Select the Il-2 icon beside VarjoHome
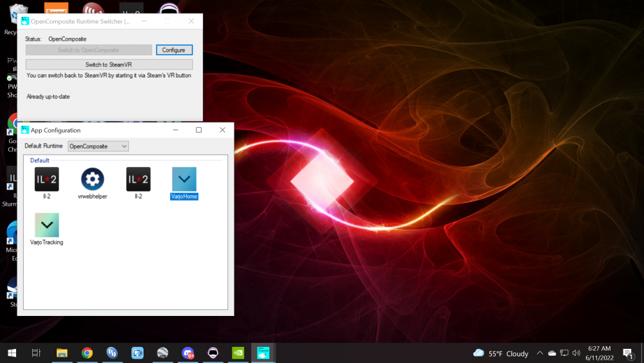Viewport: 644px width, 363px height. tap(138, 180)
